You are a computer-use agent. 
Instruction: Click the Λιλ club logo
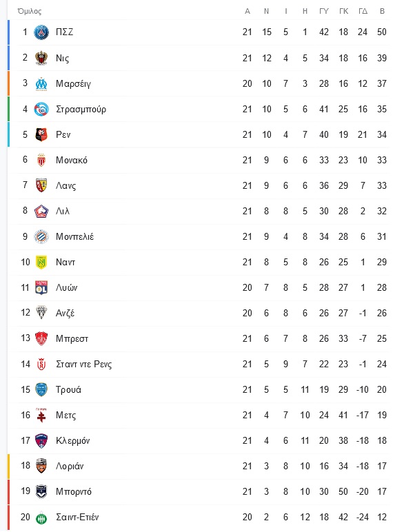coord(41,211)
